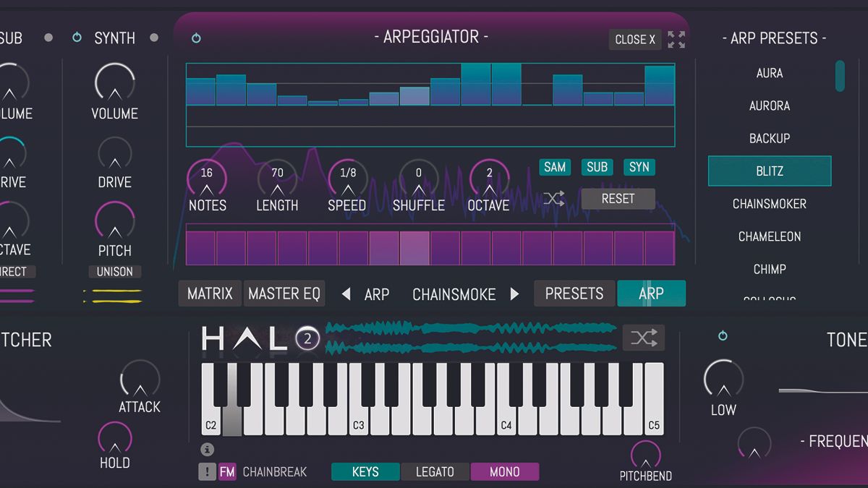Click the yellow unison lines indicator

113,296
